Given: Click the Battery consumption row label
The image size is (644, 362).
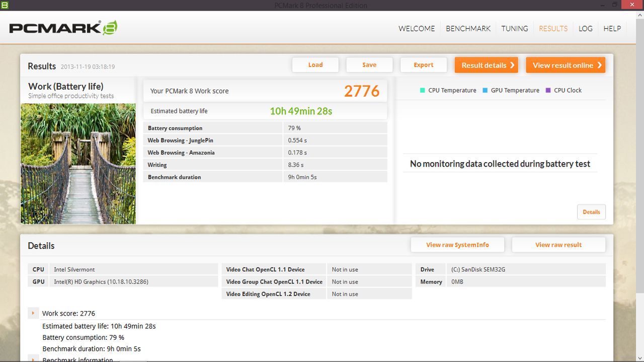Looking at the screenshot, I should click(175, 128).
